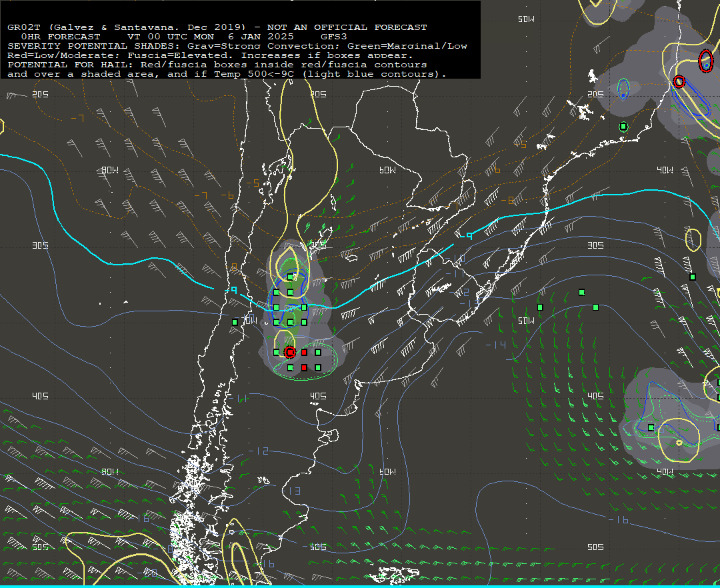
Task: Click the northernmost of the three Atlantic green boxes
Action: coord(582,292)
